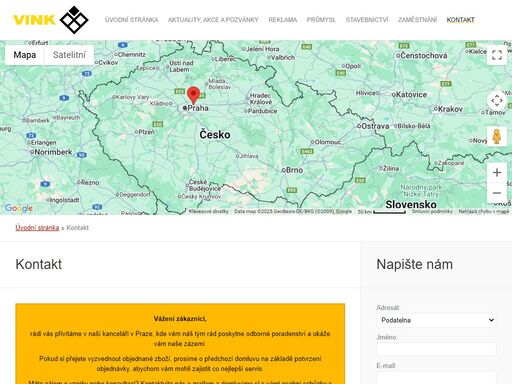Click the Vážení zákazníci notice text
The height and width of the screenshot is (384, 512).
point(180,319)
